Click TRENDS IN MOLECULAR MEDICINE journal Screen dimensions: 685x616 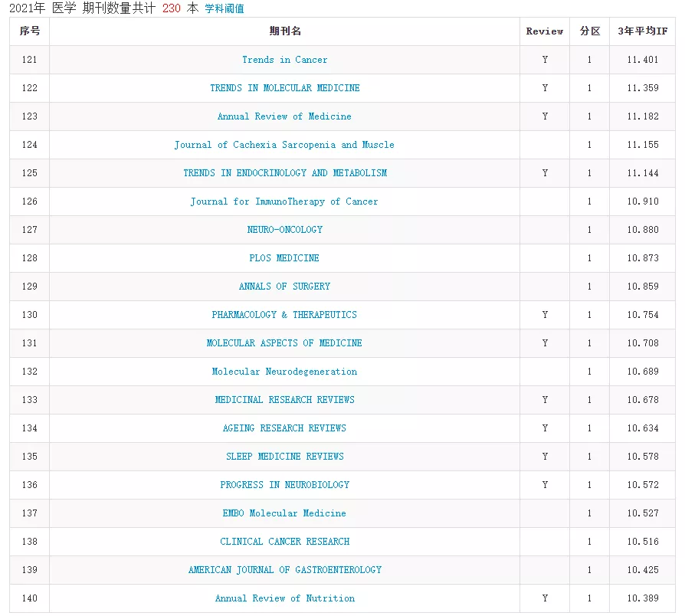pos(284,88)
